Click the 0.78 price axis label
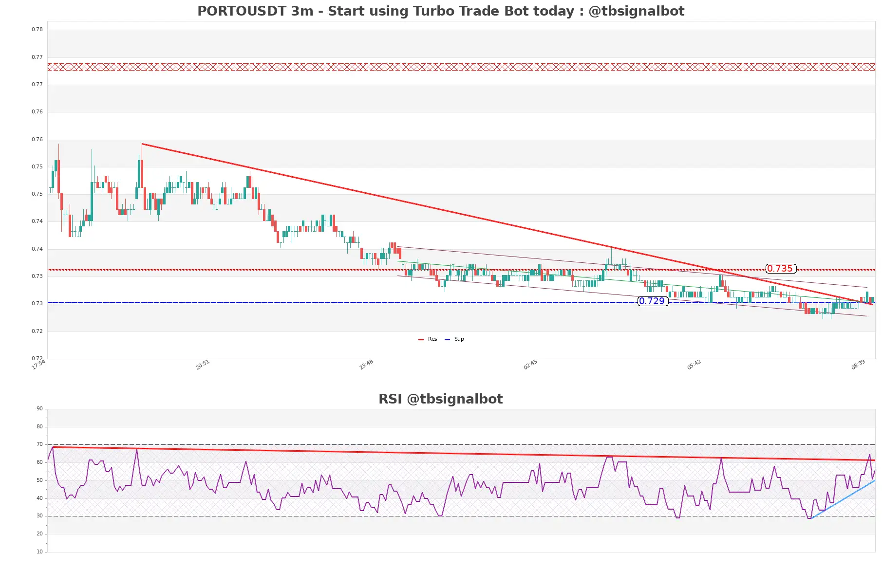This screenshot has height=588, width=882. 38,30
